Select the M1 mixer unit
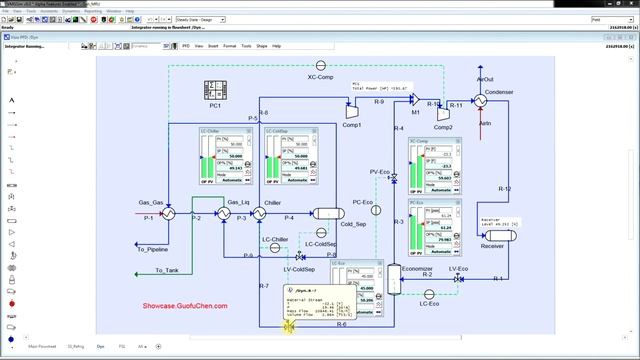This screenshot has height=360, width=640. 415,99
